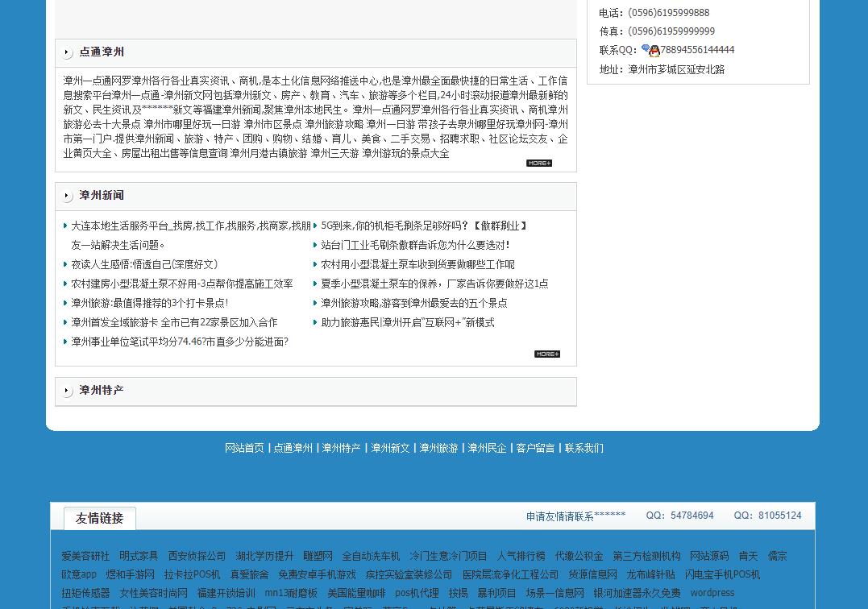The height and width of the screenshot is (609, 868).
Task: Click MORE+ button under 漳州新闻 list
Action: coord(547,354)
